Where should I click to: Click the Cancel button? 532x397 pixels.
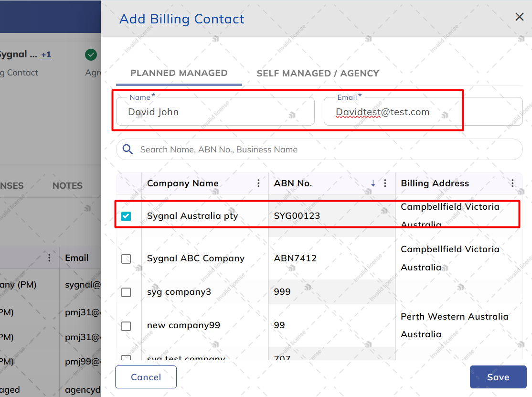pos(146,377)
